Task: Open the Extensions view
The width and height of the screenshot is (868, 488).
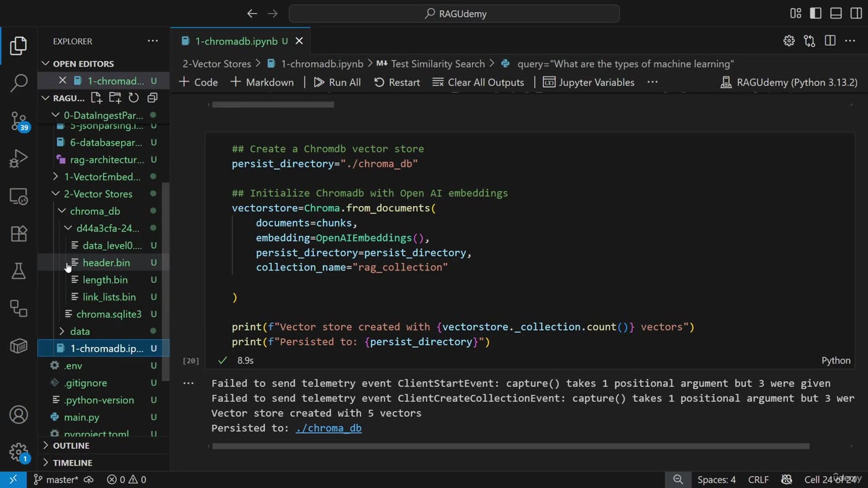Action: coord(18,234)
